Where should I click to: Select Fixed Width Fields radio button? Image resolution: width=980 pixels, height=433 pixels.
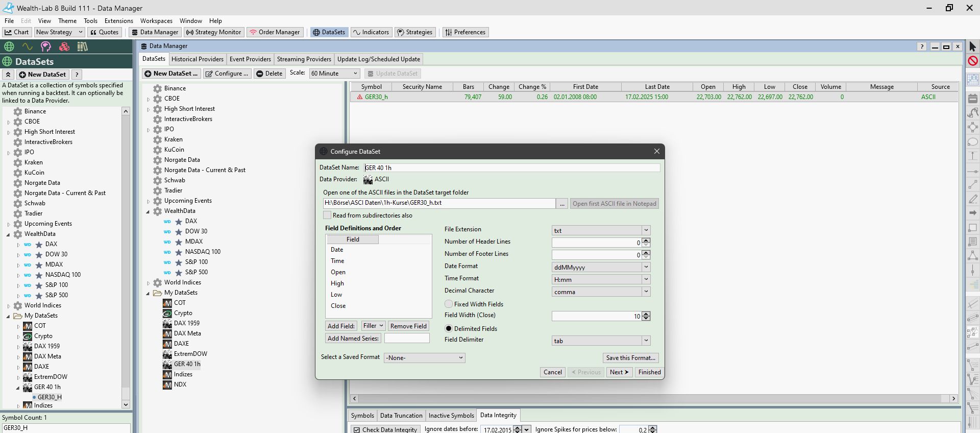(449, 304)
